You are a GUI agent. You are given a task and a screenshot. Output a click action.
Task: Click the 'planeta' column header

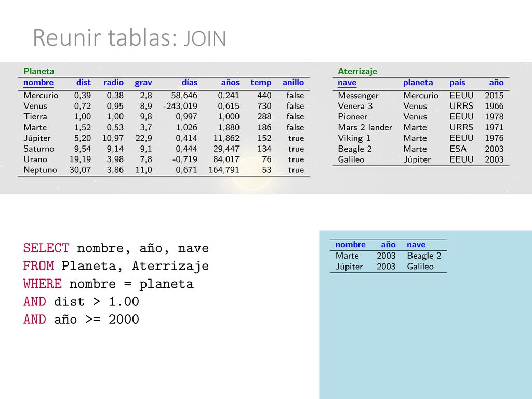coord(418,83)
